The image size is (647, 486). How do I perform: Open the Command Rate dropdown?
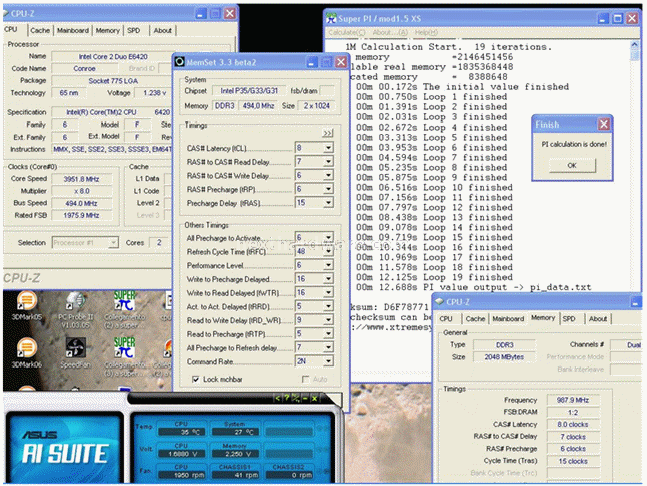328,361
